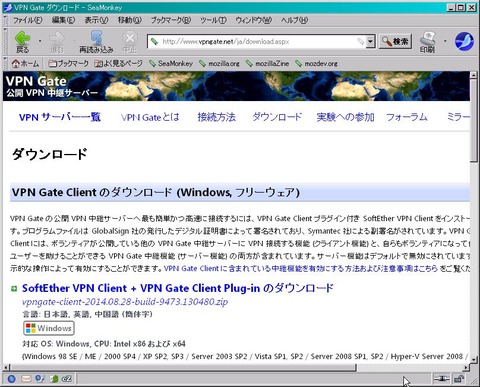Click SoftEther VPN Client + VPN Gate Client Plug-in download link

coord(178,288)
